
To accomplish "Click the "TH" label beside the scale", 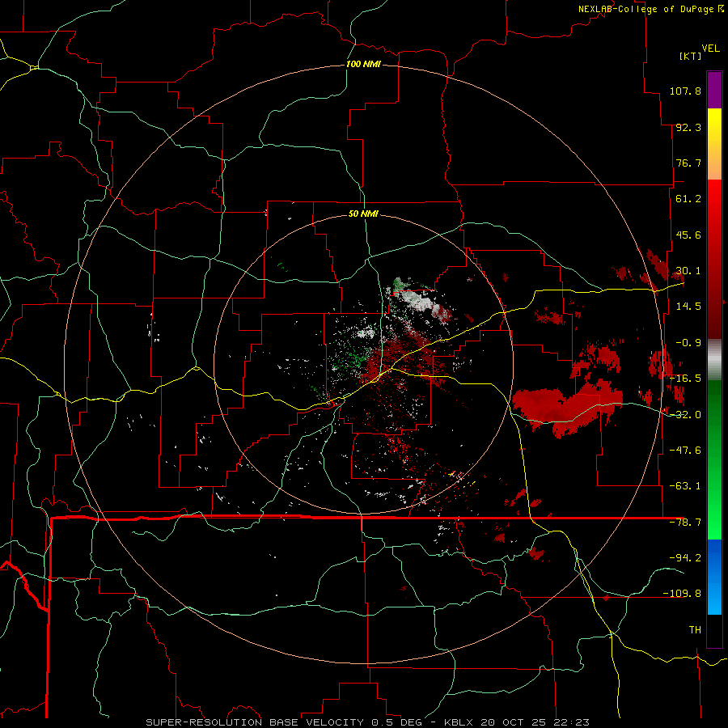I will (x=695, y=630).
